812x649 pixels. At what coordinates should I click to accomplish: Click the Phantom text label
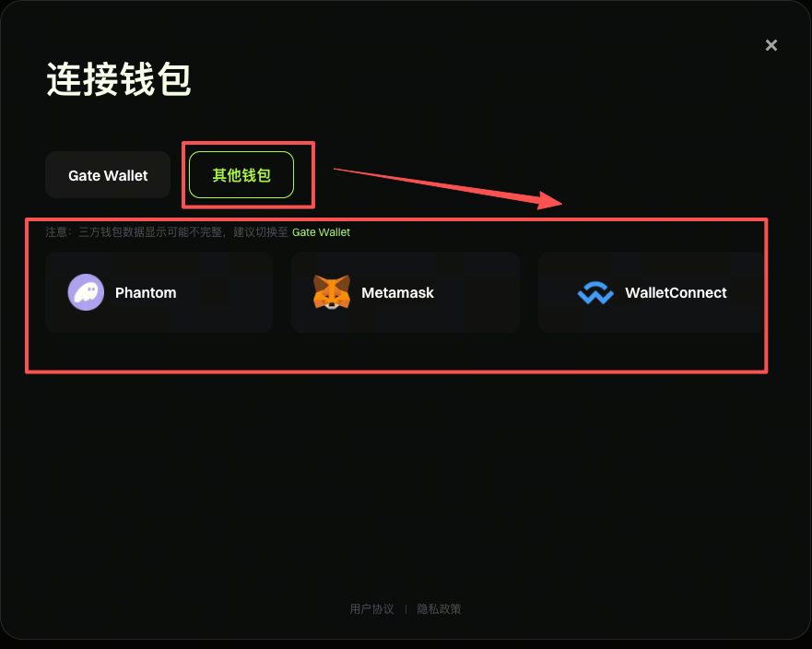[x=146, y=292]
